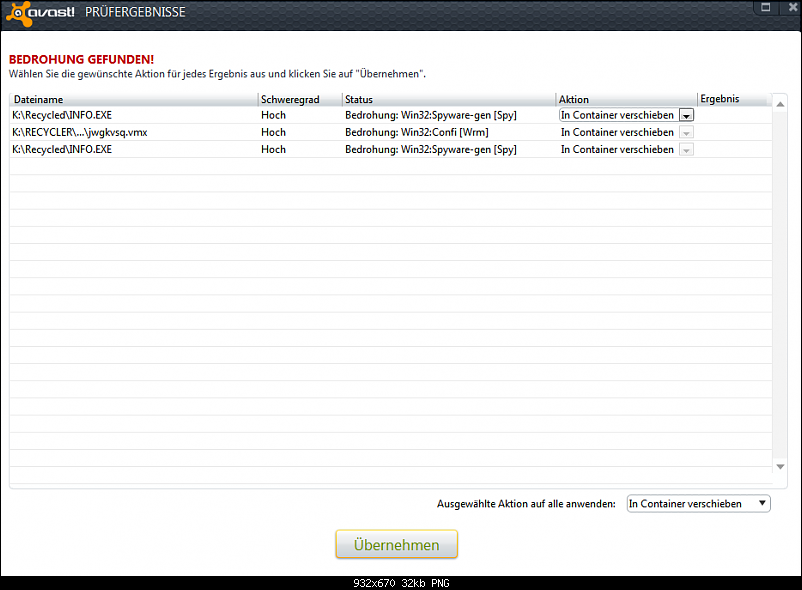
Task: Open action dropdown for jwgkvsq.vmx row
Action: pos(686,132)
